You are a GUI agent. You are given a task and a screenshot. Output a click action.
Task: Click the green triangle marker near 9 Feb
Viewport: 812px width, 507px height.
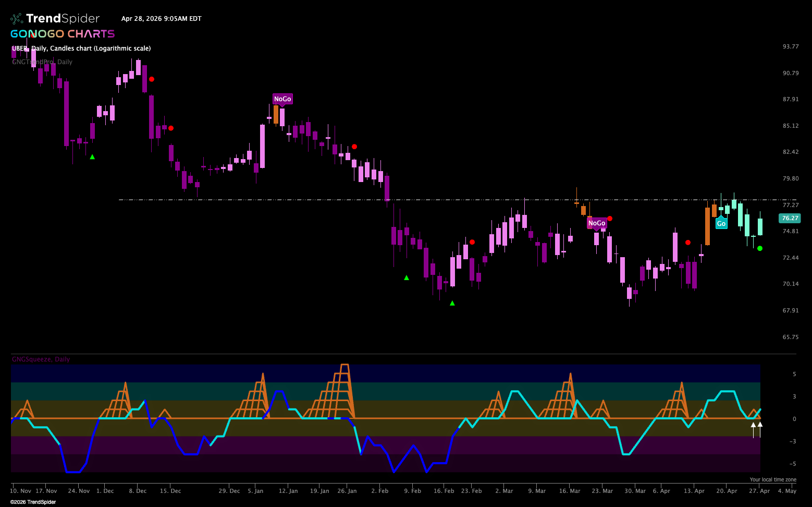click(x=407, y=278)
